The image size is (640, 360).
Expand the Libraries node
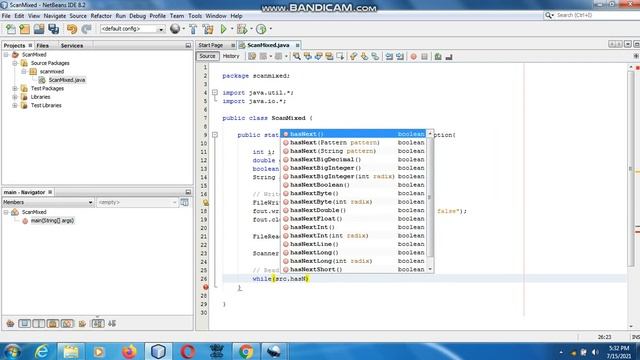[x=15, y=97]
